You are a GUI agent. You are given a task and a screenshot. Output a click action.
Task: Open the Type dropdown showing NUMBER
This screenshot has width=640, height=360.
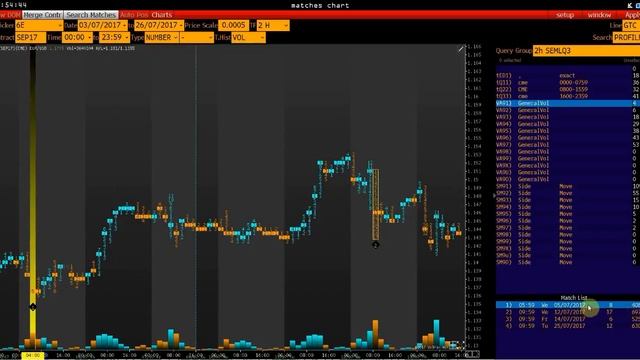162,38
